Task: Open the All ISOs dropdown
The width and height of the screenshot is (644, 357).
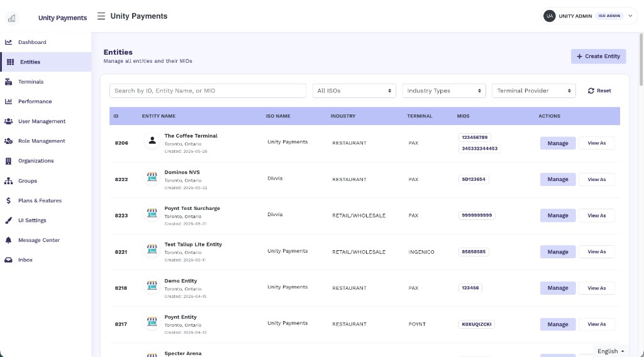Action: (354, 91)
